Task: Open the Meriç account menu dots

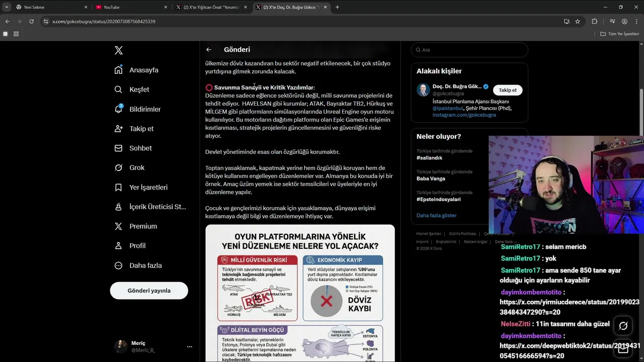Action: click(x=190, y=346)
